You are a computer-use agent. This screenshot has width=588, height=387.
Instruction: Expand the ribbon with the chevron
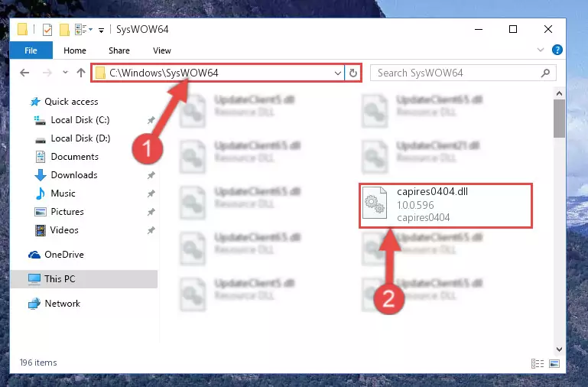coord(541,50)
